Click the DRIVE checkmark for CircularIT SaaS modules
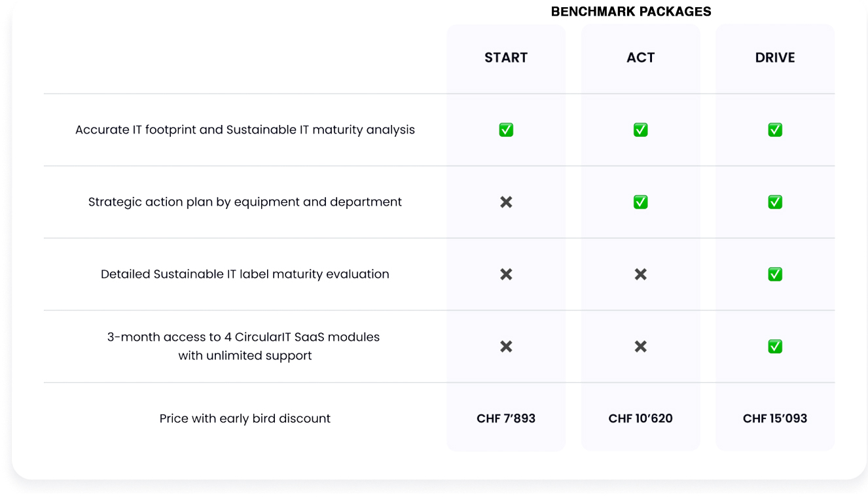This screenshot has width=868, height=502. click(775, 346)
